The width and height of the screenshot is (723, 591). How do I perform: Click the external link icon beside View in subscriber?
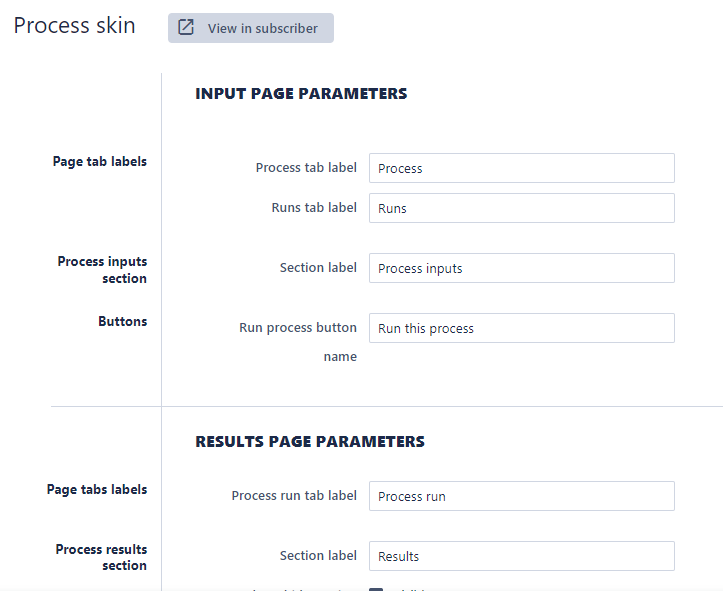pyautogui.click(x=186, y=28)
